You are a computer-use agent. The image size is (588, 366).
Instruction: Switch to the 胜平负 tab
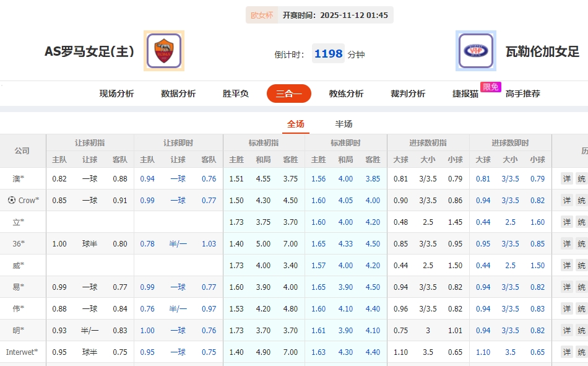(236, 93)
